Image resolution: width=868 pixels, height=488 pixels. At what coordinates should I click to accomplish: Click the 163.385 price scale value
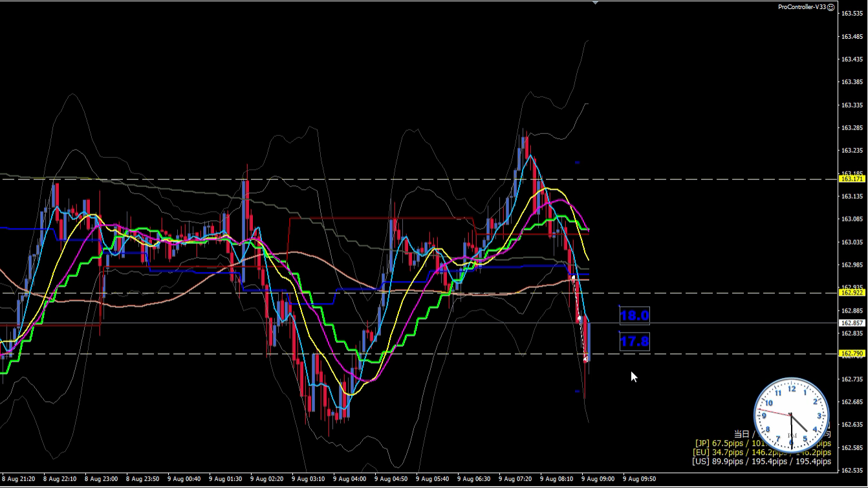point(852,82)
